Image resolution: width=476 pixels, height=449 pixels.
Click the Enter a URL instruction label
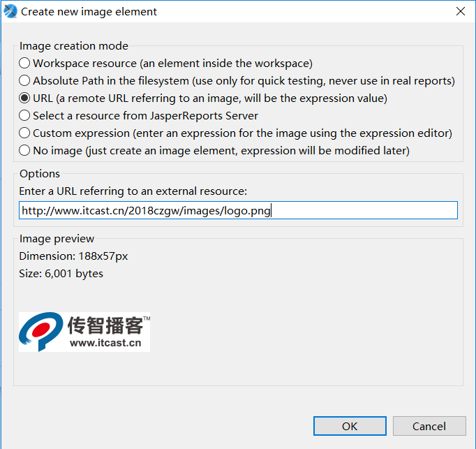[133, 191]
